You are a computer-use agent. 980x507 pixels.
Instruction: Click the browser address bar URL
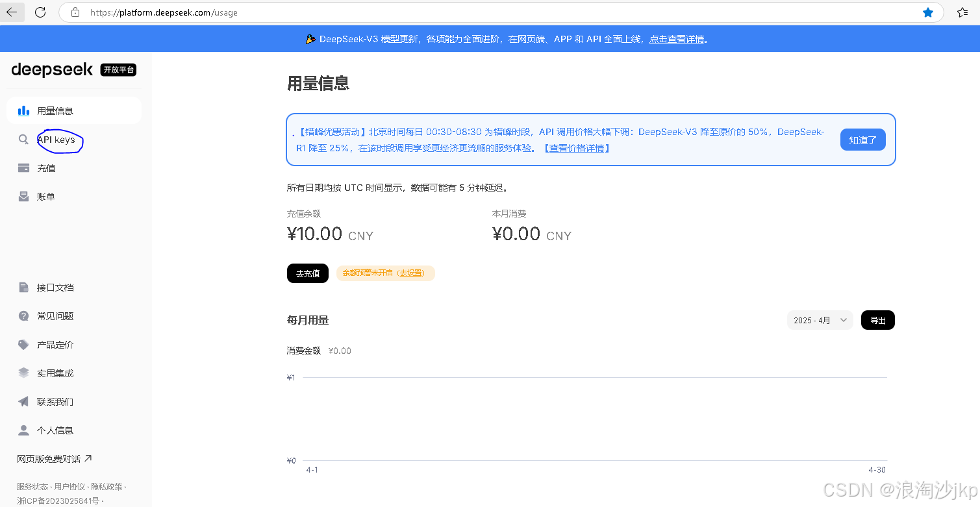164,12
